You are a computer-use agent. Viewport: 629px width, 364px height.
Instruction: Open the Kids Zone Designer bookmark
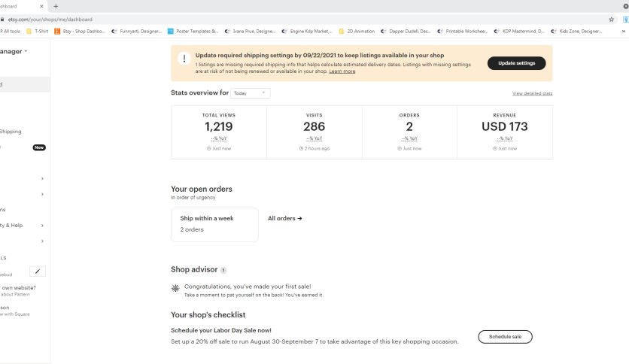(576, 32)
